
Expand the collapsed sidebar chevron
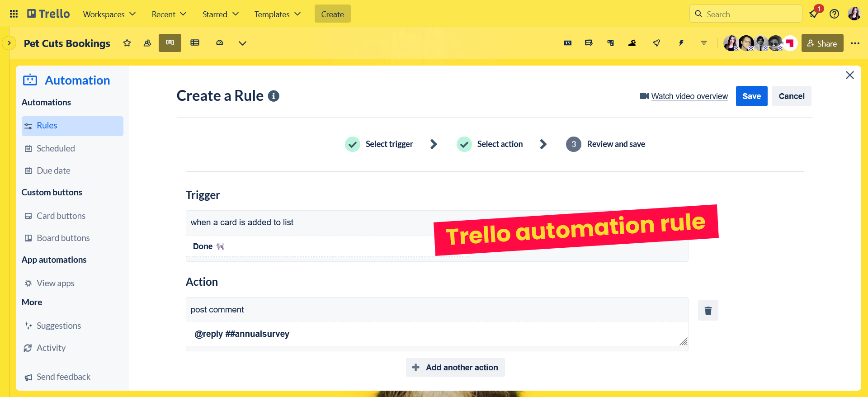(x=9, y=43)
